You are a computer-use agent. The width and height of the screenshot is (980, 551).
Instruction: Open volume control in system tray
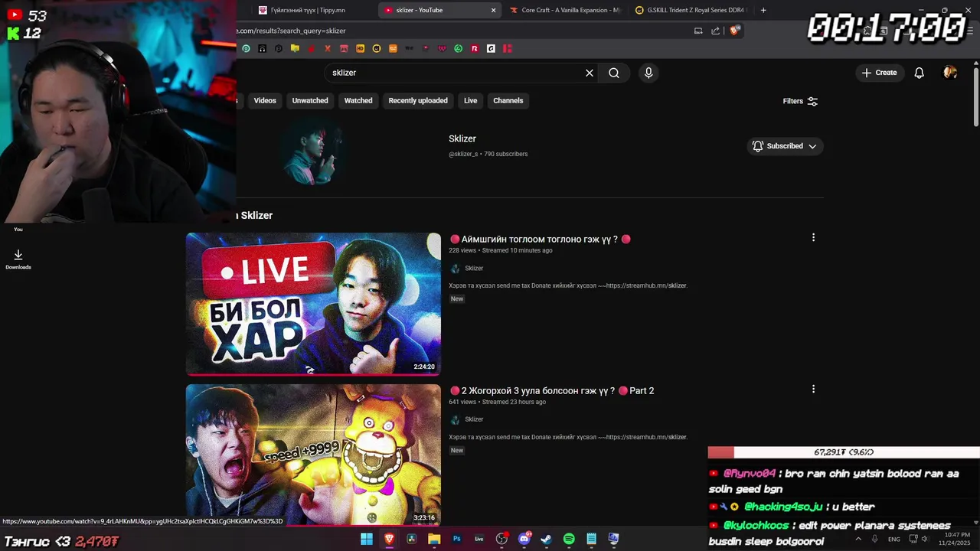coord(925,539)
